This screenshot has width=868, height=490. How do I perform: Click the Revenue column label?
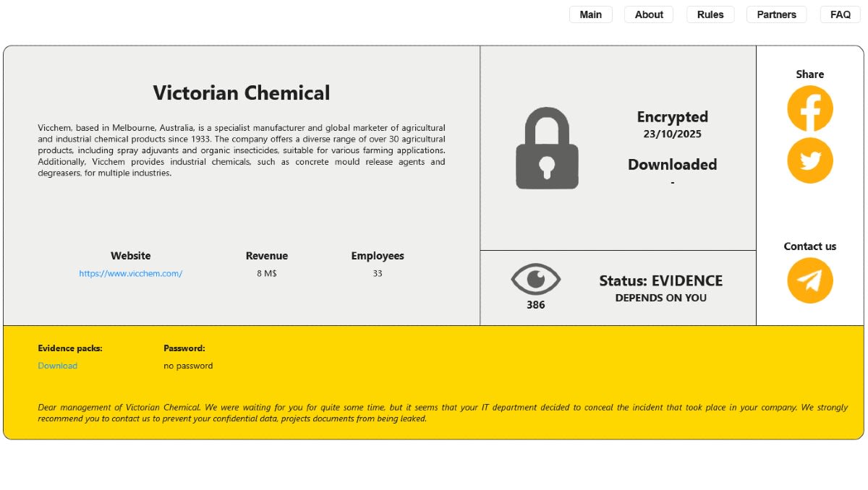pos(267,256)
